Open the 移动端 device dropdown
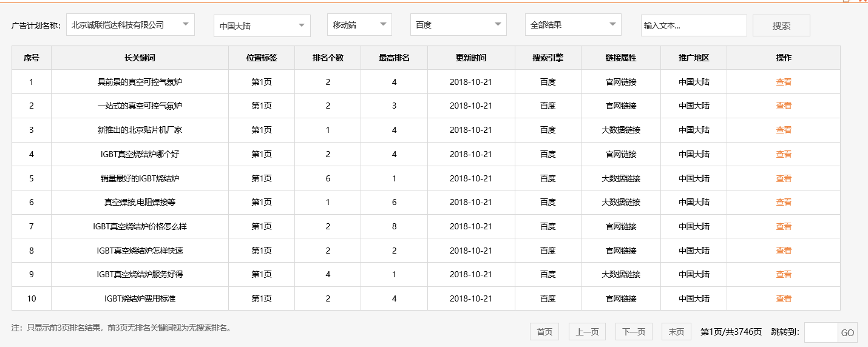 pos(359,25)
